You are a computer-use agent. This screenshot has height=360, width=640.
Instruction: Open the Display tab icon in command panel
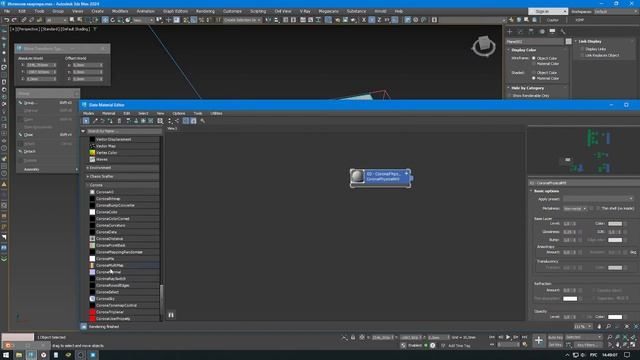click(x=552, y=31)
